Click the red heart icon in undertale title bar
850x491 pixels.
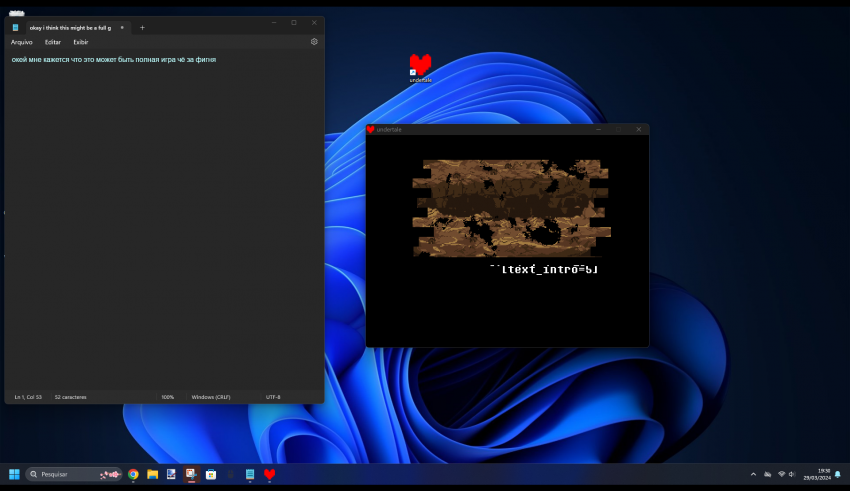coord(370,130)
